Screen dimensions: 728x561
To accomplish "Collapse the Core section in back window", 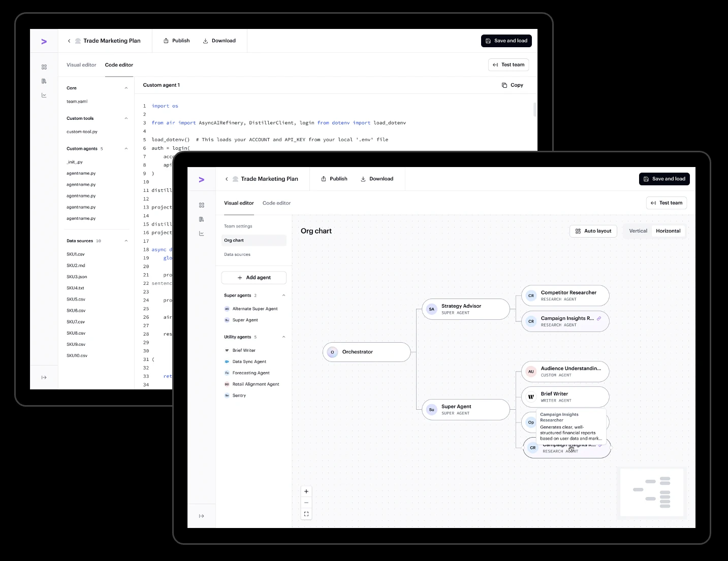I will pos(126,88).
